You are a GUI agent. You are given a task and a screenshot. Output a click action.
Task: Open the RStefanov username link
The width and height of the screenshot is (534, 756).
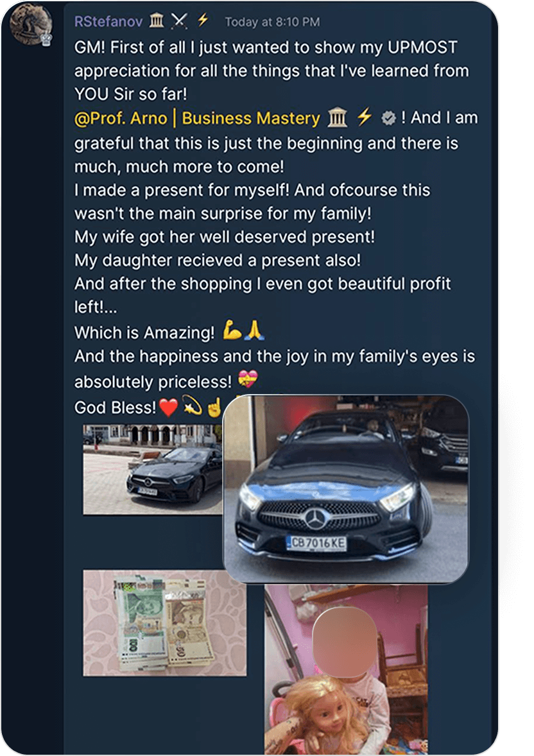tap(108, 21)
